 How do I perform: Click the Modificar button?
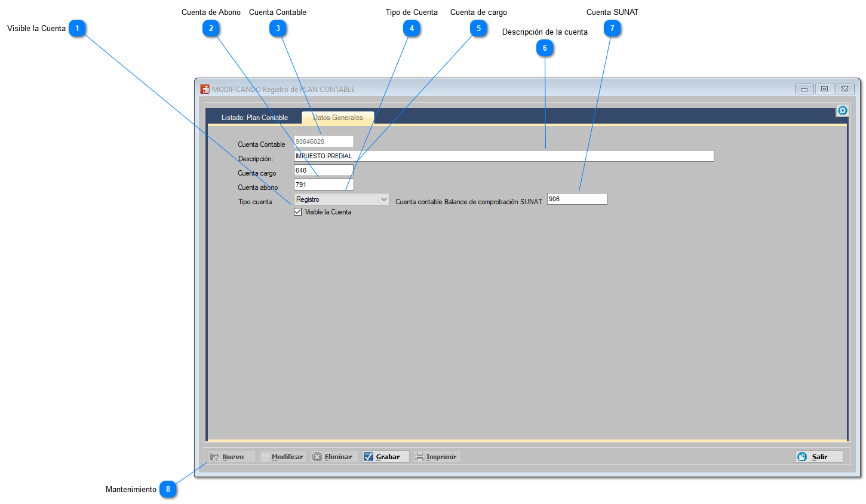tap(282, 457)
